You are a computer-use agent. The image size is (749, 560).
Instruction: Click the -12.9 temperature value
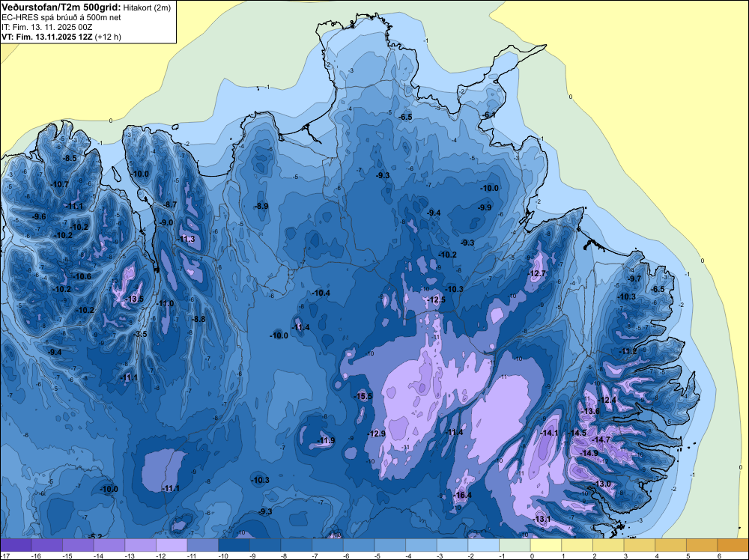pos(377,433)
